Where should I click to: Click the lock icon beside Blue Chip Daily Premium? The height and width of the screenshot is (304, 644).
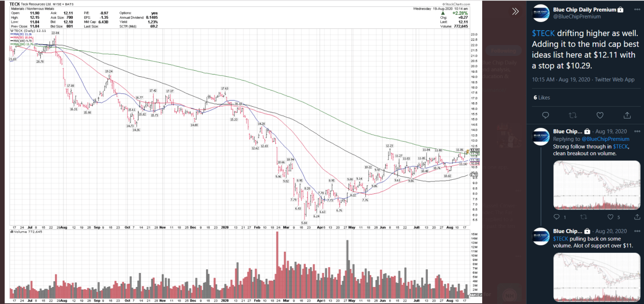pos(621,10)
